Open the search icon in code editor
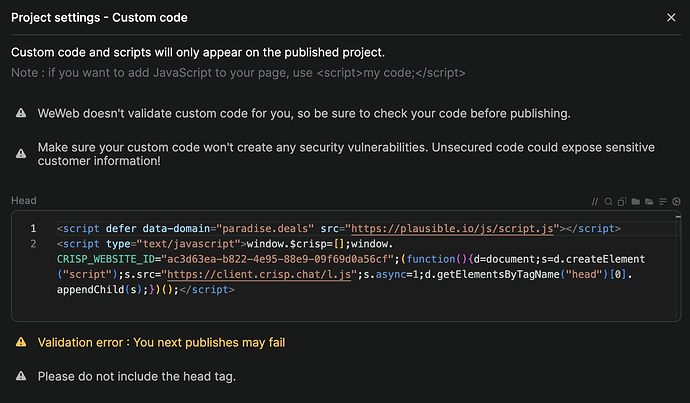Image resolution: width=690 pixels, height=403 pixels. coord(608,202)
